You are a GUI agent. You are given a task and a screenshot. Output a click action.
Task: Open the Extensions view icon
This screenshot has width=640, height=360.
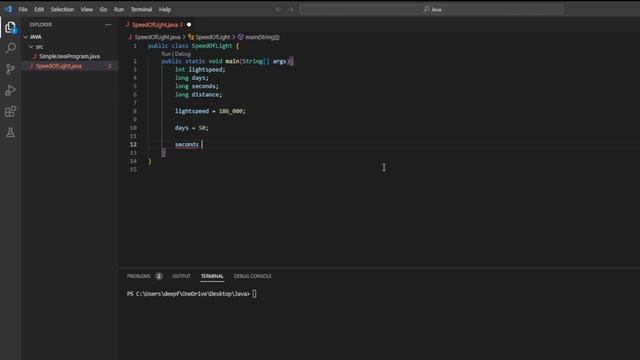(x=10, y=111)
